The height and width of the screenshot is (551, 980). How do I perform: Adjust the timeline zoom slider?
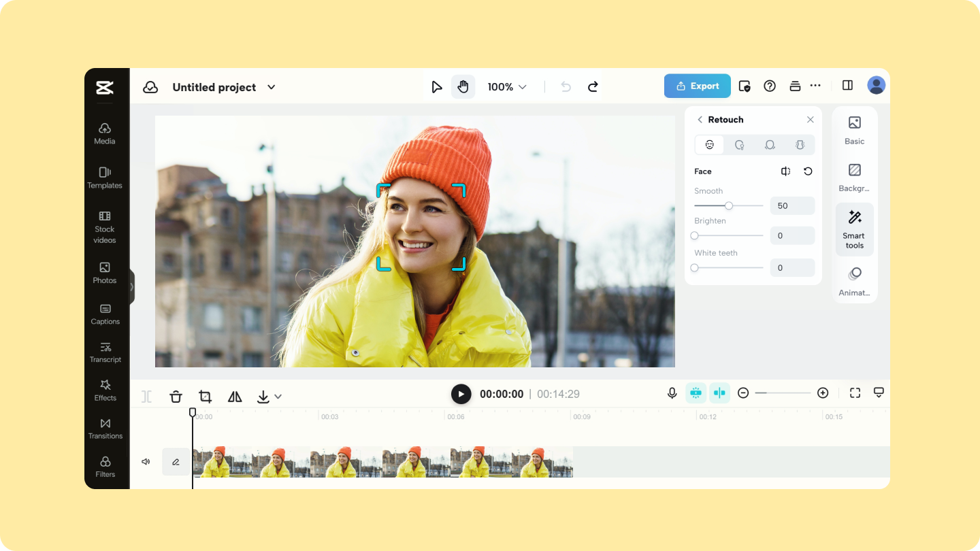pyautogui.click(x=783, y=393)
